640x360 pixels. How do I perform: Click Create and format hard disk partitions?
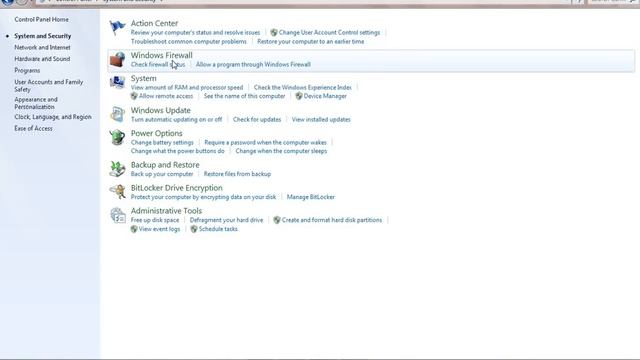pos(332,220)
